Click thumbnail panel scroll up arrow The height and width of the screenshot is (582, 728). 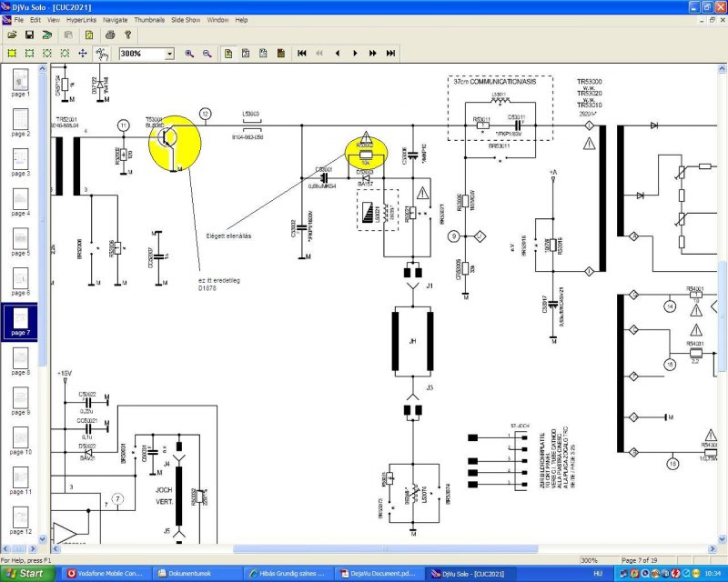tap(42, 69)
